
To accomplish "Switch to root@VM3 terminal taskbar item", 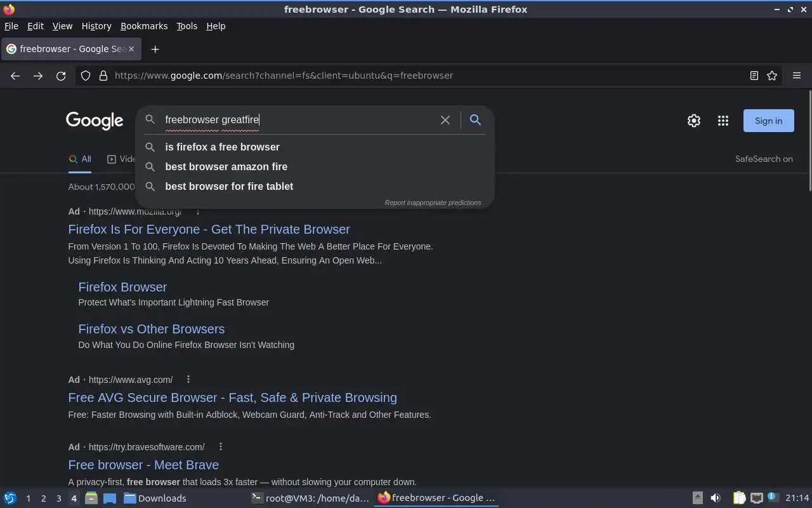I will point(310,498).
